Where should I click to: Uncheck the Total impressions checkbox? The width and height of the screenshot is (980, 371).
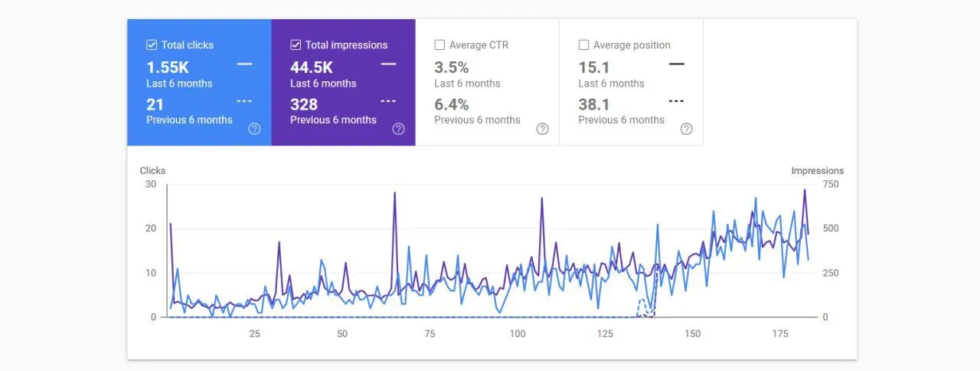[296, 45]
